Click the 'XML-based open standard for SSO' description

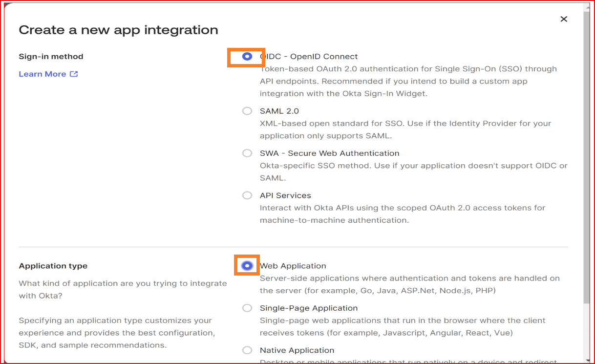(405, 129)
